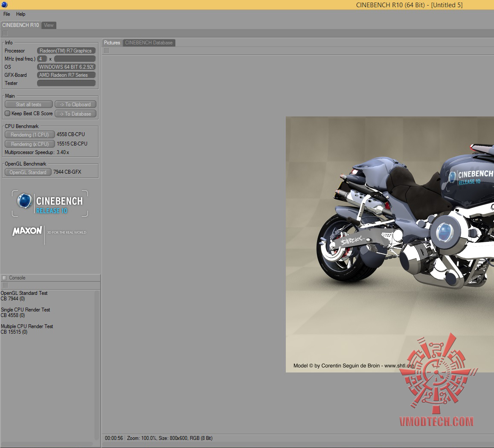Click the 7944 CB-GFX score

coord(67,172)
